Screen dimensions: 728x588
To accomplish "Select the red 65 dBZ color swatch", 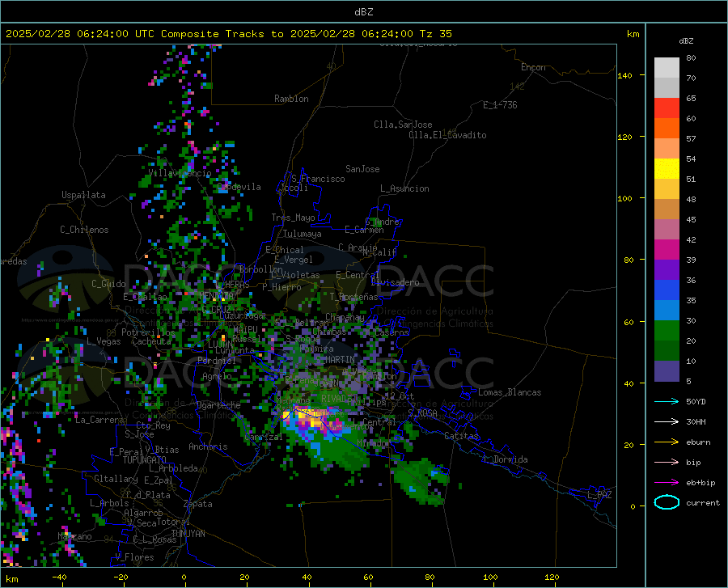I will pos(667,108).
